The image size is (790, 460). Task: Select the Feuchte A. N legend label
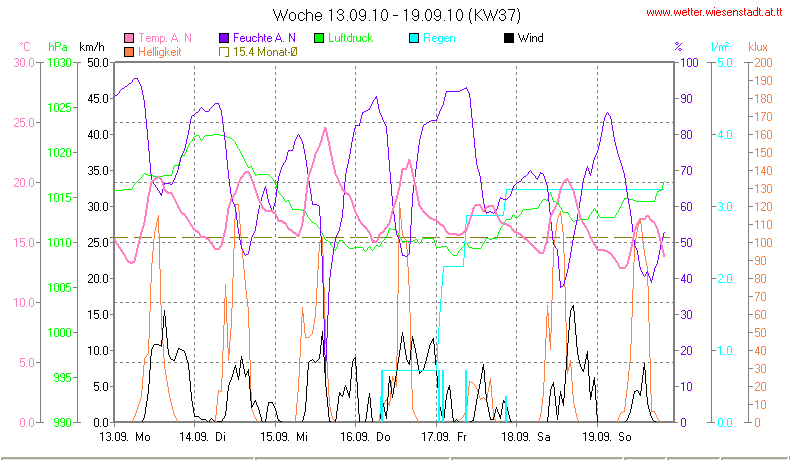pos(264,38)
